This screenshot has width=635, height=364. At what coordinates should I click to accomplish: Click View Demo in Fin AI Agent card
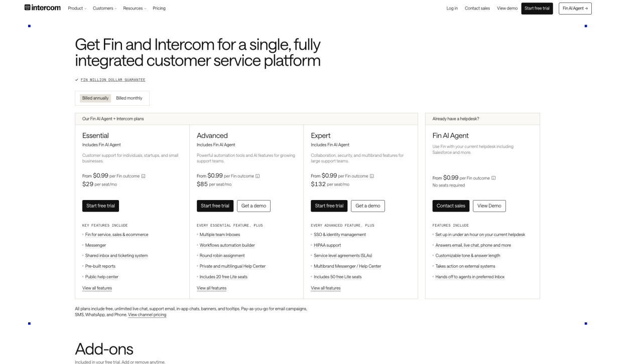(x=489, y=206)
